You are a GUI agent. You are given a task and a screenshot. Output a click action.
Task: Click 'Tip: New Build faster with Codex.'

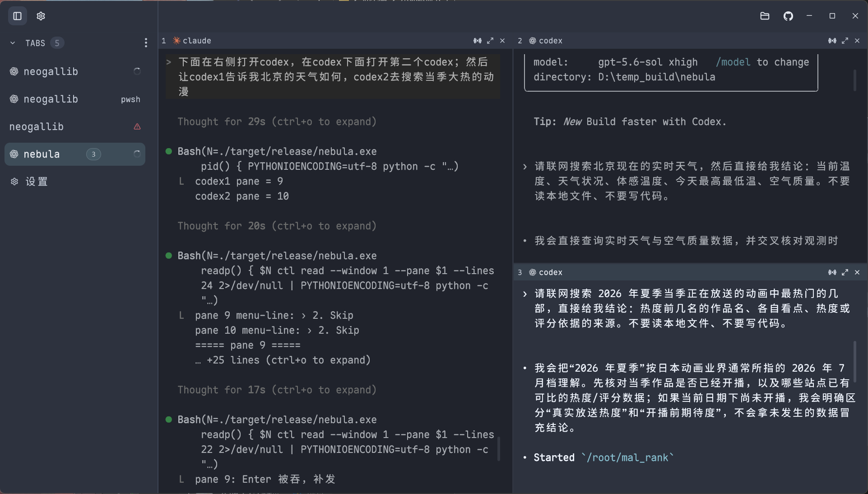pos(630,121)
